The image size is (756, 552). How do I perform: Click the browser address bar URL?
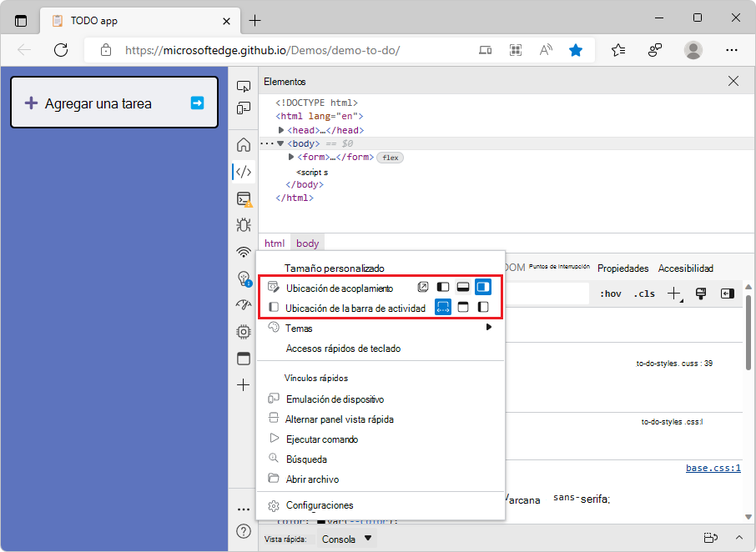point(263,50)
